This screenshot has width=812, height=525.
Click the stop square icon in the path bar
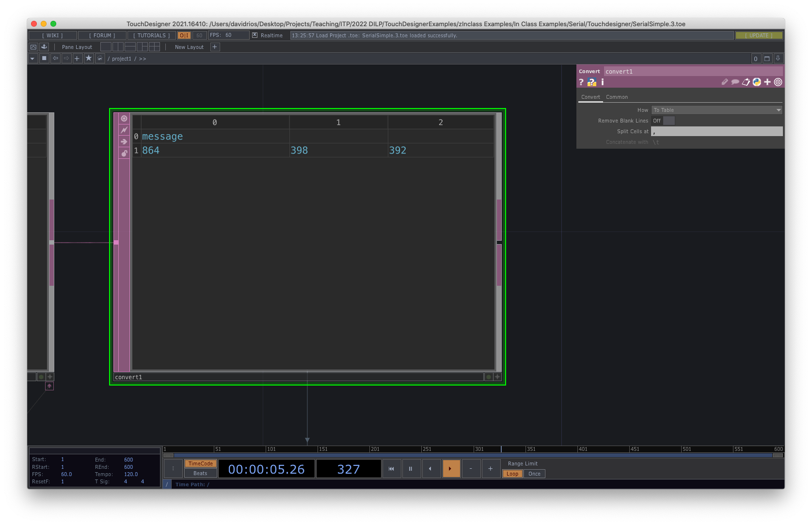click(x=44, y=59)
